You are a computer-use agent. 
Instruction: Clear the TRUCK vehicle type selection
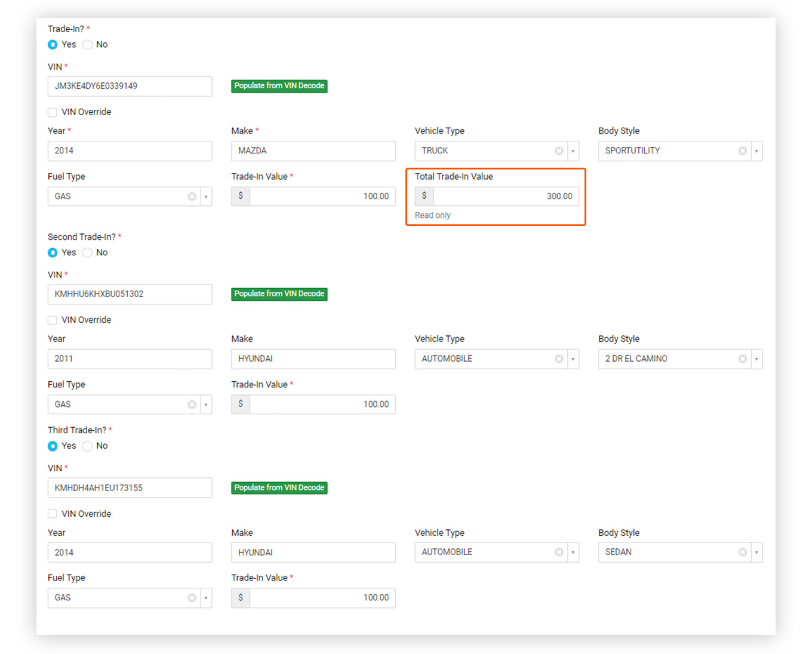pos(559,151)
